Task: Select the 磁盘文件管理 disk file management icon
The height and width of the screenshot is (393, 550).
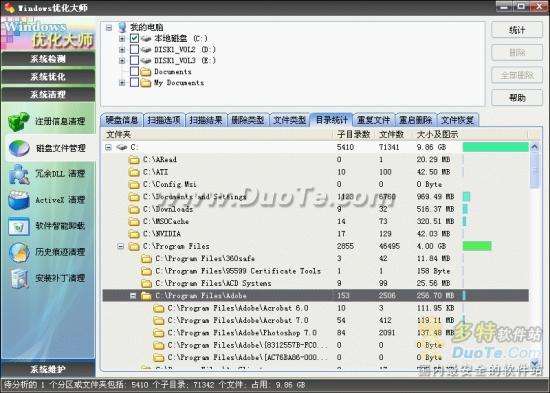Action: (x=19, y=148)
